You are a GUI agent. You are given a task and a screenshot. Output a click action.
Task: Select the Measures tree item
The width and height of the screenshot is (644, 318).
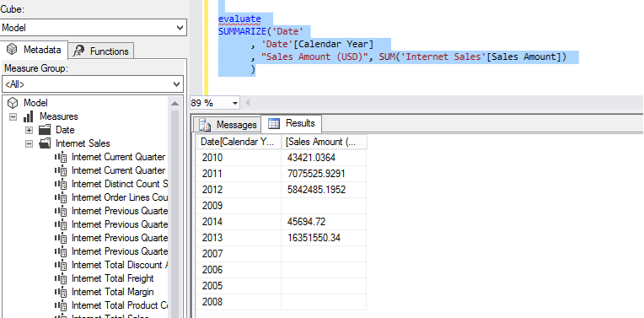[59, 116]
